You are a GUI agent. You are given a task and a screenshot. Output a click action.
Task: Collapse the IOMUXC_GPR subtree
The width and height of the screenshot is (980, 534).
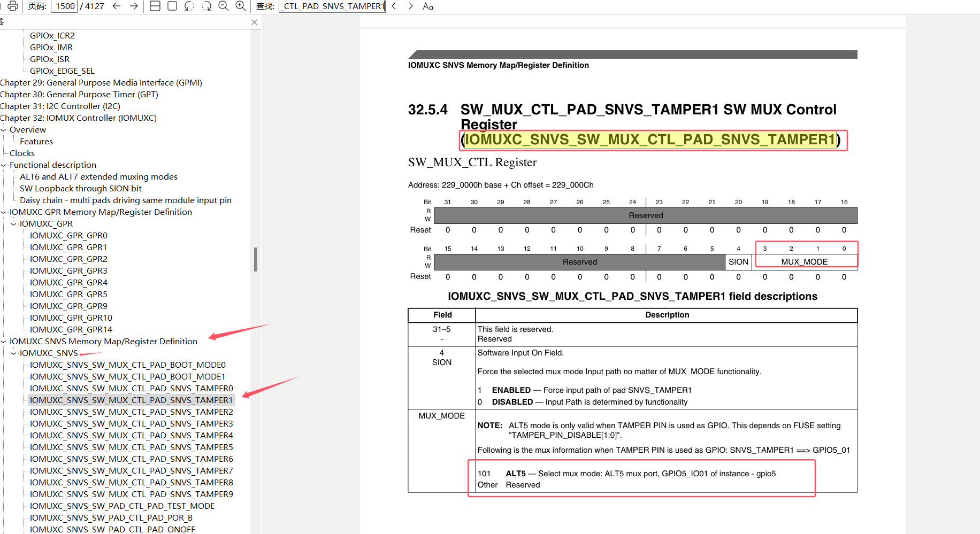pos(14,224)
